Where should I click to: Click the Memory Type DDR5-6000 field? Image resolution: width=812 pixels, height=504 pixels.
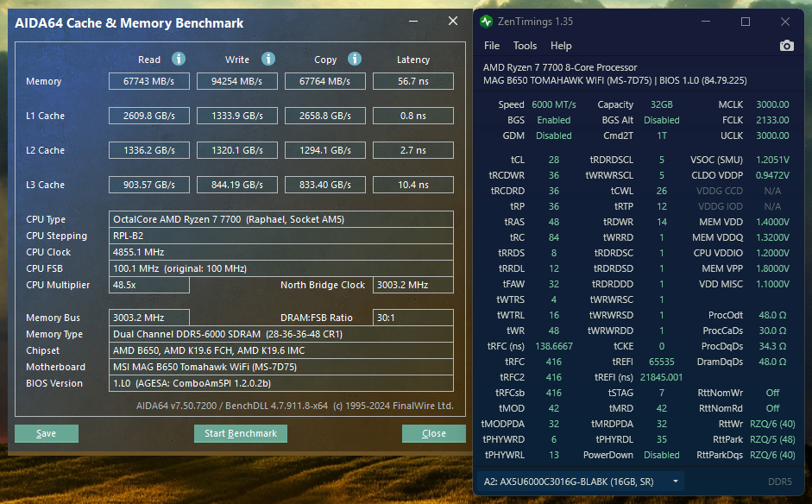[x=281, y=334]
